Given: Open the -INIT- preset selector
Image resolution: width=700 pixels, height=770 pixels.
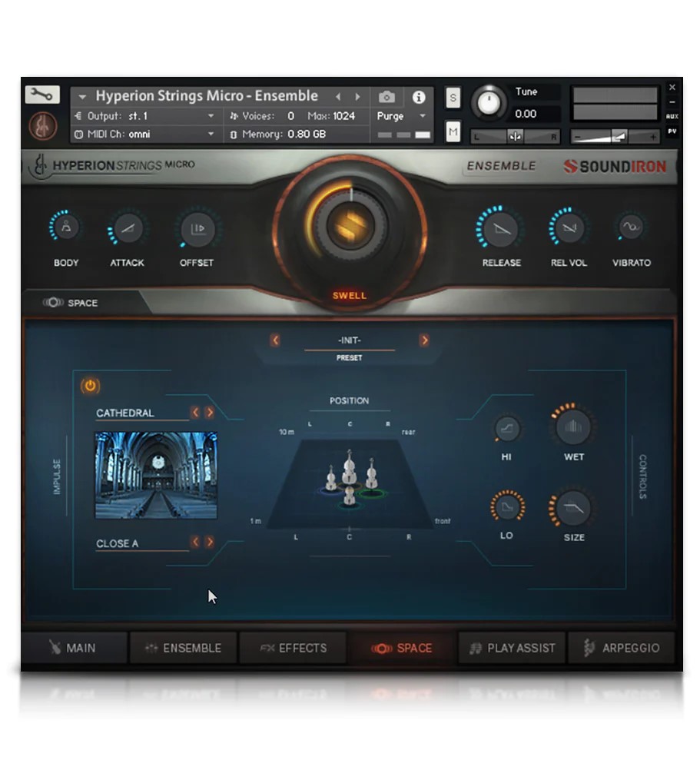Looking at the screenshot, I should [x=350, y=340].
